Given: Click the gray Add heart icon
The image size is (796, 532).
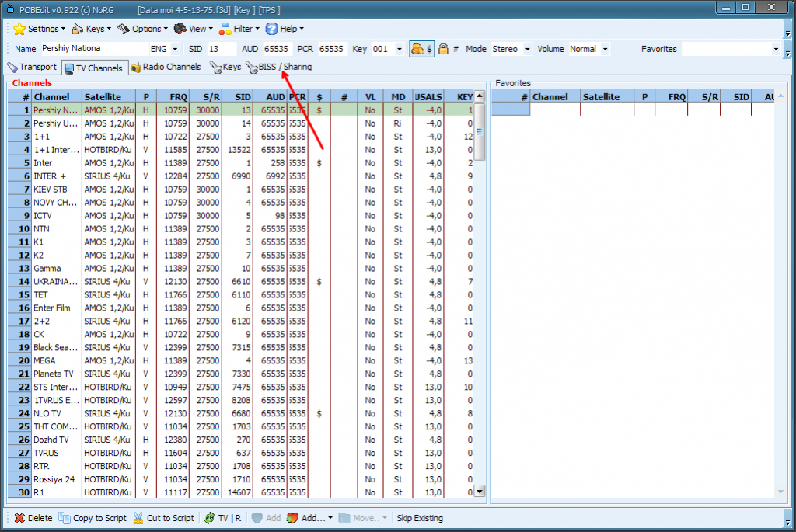Looking at the screenshot, I should click(x=257, y=518).
